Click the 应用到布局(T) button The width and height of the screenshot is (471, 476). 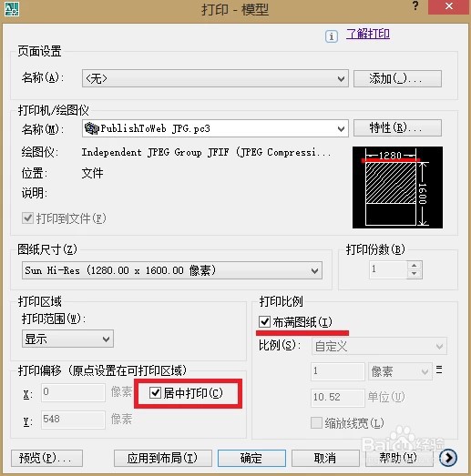coord(162,458)
